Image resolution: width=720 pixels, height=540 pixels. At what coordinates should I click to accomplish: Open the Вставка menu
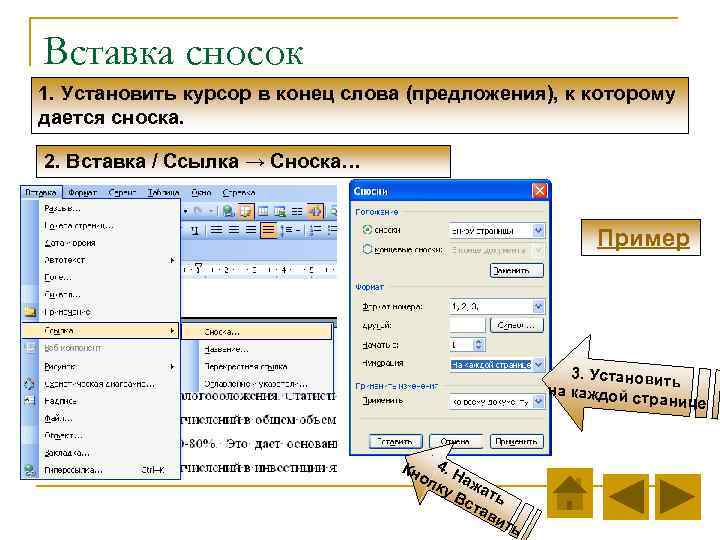(x=41, y=192)
